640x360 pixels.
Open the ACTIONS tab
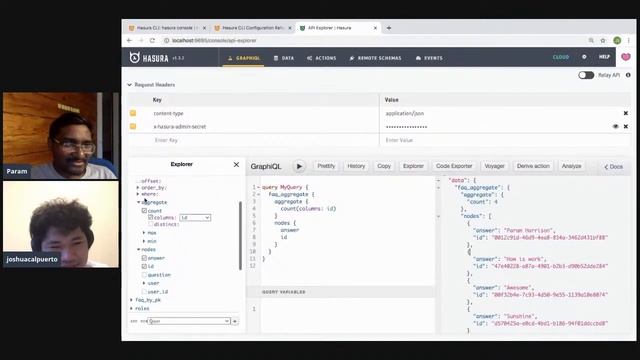click(x=322, y=58)
